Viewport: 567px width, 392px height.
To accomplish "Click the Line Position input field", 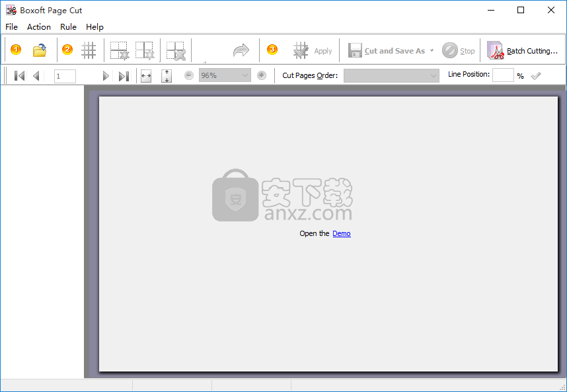I will point(503,75).
